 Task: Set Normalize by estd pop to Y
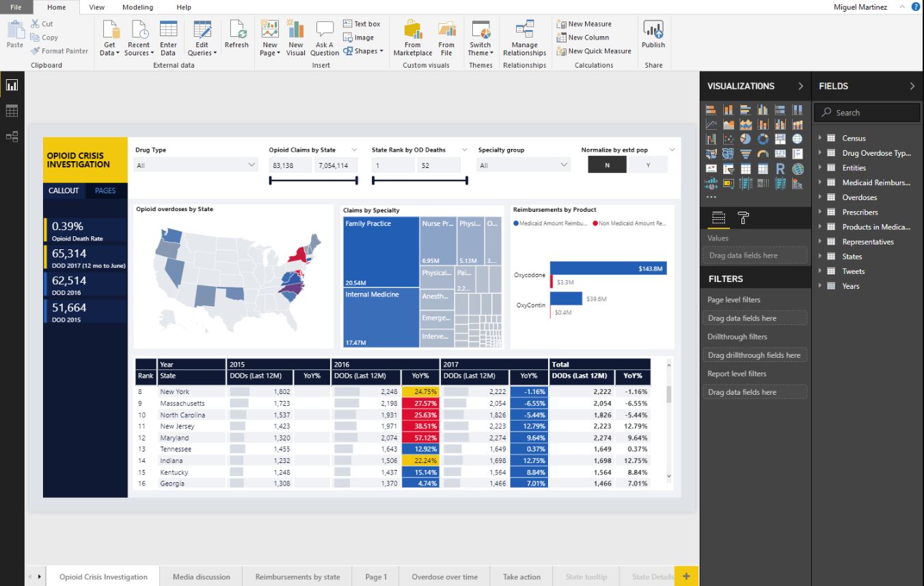click(x=647, y=165)
